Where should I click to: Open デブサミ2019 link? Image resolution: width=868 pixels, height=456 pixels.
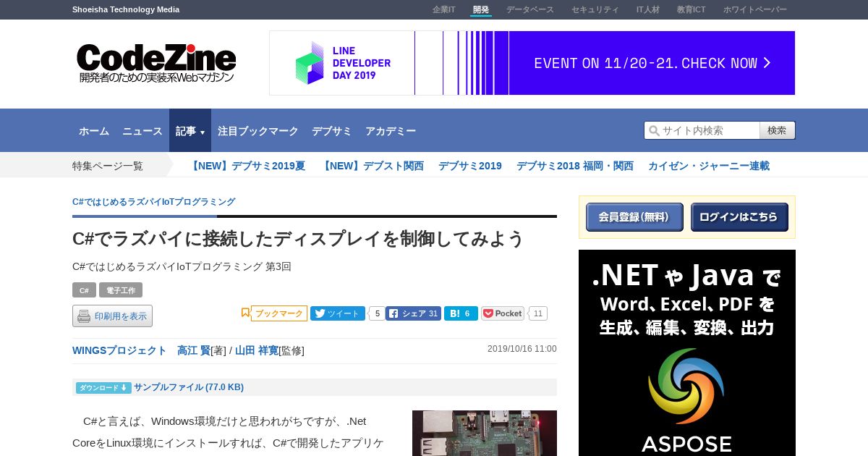(470, 166)
